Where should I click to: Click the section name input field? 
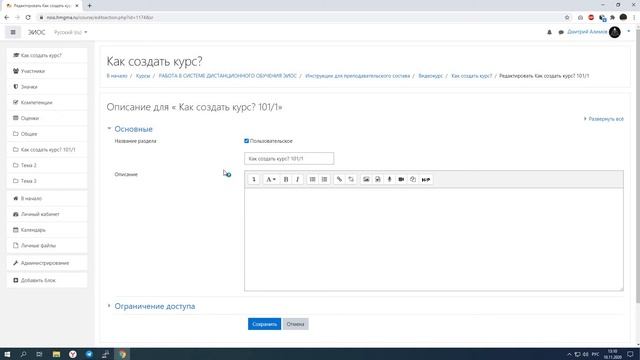tap(289, 158)
